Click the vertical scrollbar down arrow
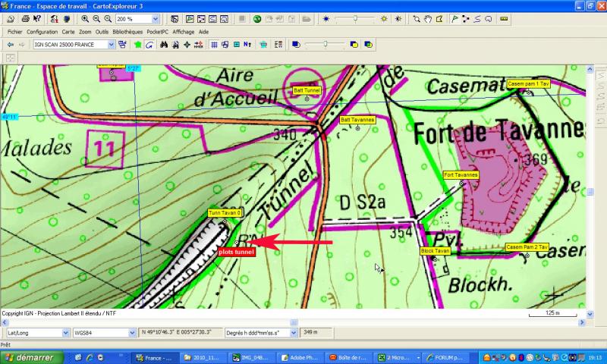 (590, 314)
